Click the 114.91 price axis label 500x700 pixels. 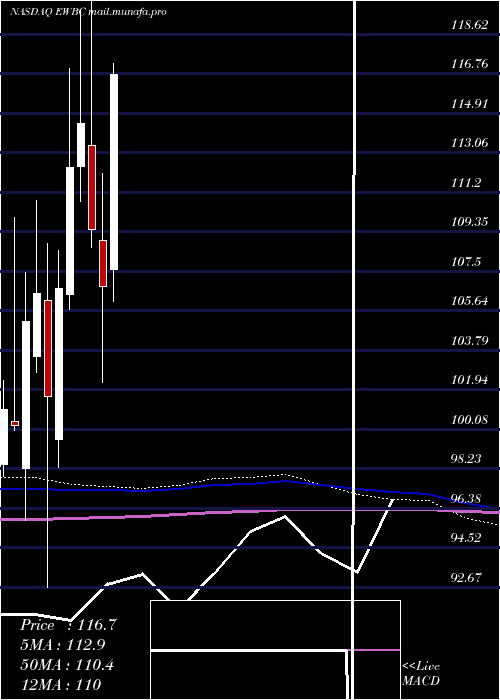470,104
